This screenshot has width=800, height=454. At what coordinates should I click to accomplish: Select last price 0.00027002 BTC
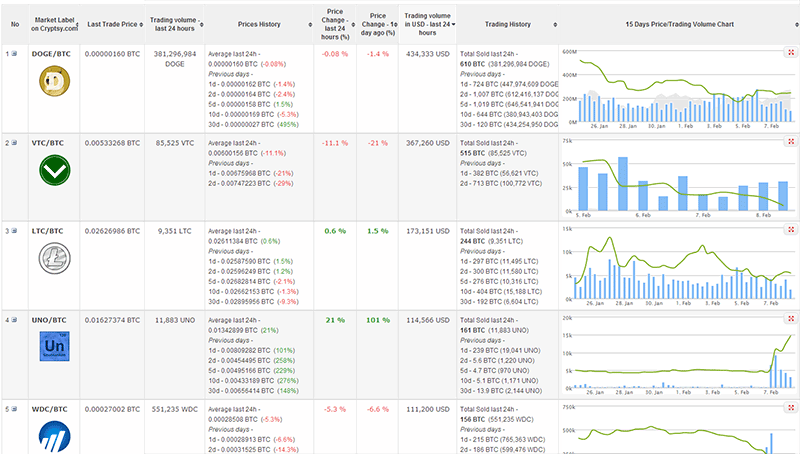pos(112,409)
